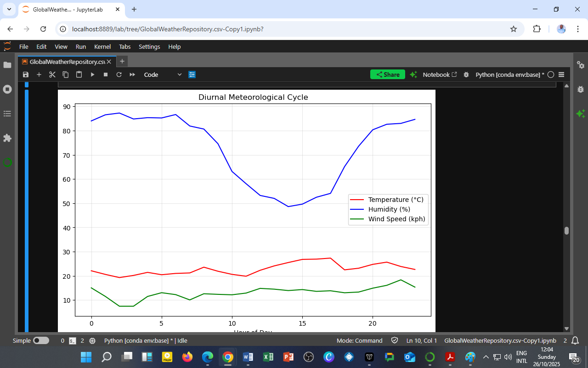Cut the selected cell with scissors icon
The height and width of the screenshot is (368, 588).
click(x=52, y=75)
